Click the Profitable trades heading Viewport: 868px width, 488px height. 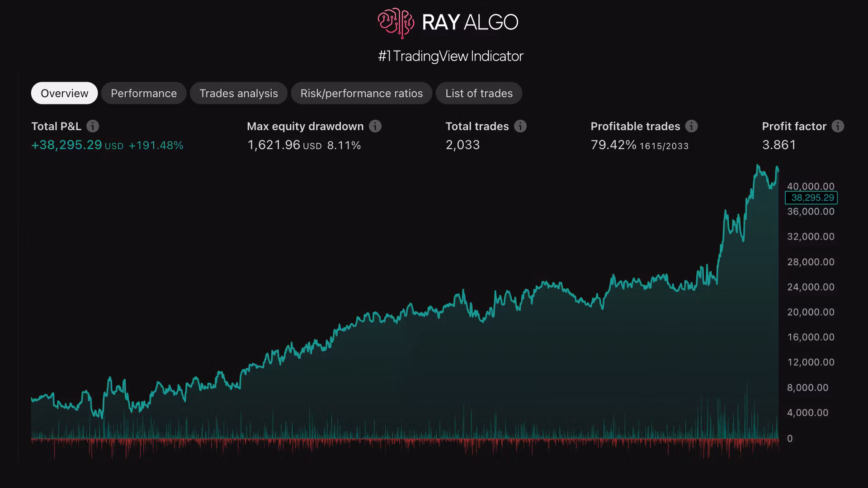(x=635, y=127)
